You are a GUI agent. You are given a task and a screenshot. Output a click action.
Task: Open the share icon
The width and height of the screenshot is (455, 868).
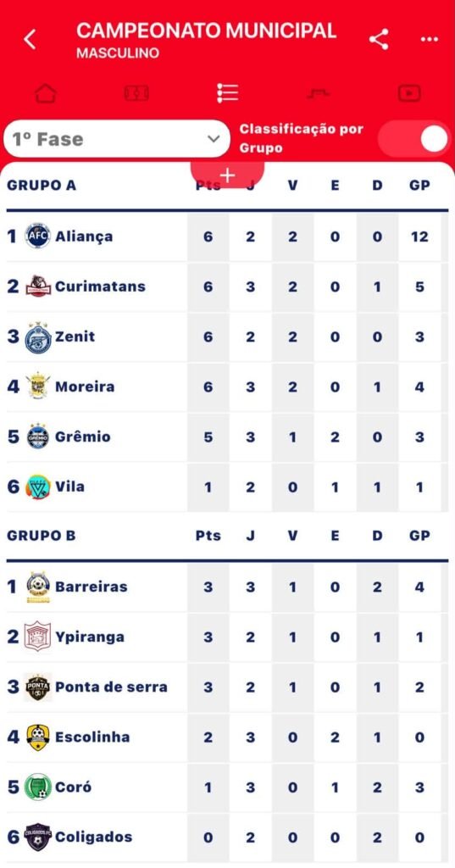pyautogui.click(x=379, y=39)
